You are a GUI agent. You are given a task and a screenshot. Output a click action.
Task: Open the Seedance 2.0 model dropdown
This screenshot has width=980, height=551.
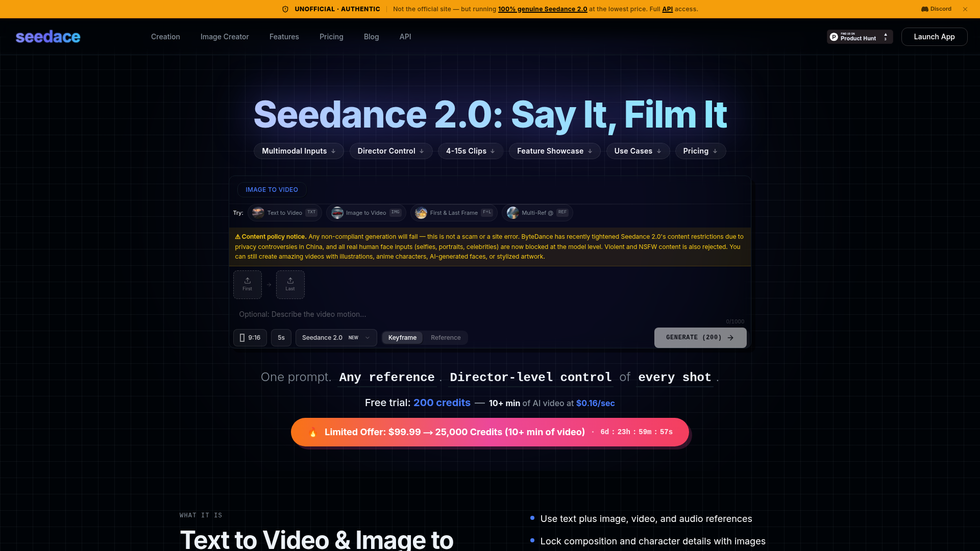pyautogui.click(x=336, y=338)
